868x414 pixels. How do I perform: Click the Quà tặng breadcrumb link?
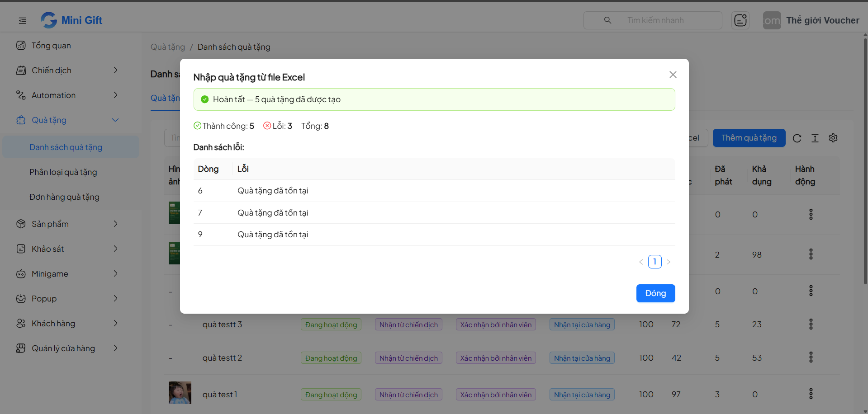(167, 47)
